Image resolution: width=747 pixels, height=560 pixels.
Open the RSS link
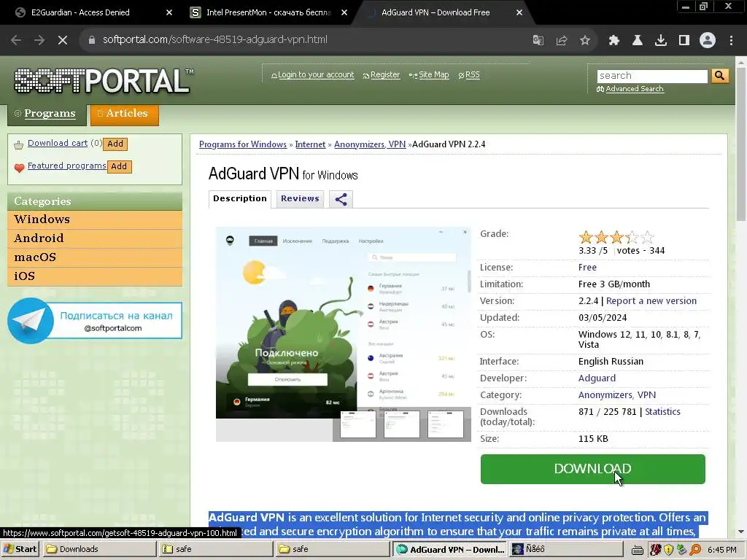pos(472,75)
